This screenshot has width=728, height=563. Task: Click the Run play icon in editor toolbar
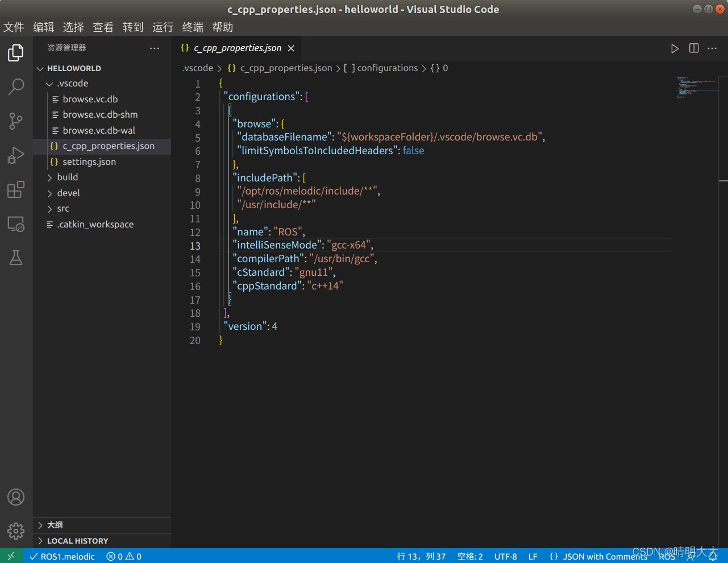[x=675, y=48]
